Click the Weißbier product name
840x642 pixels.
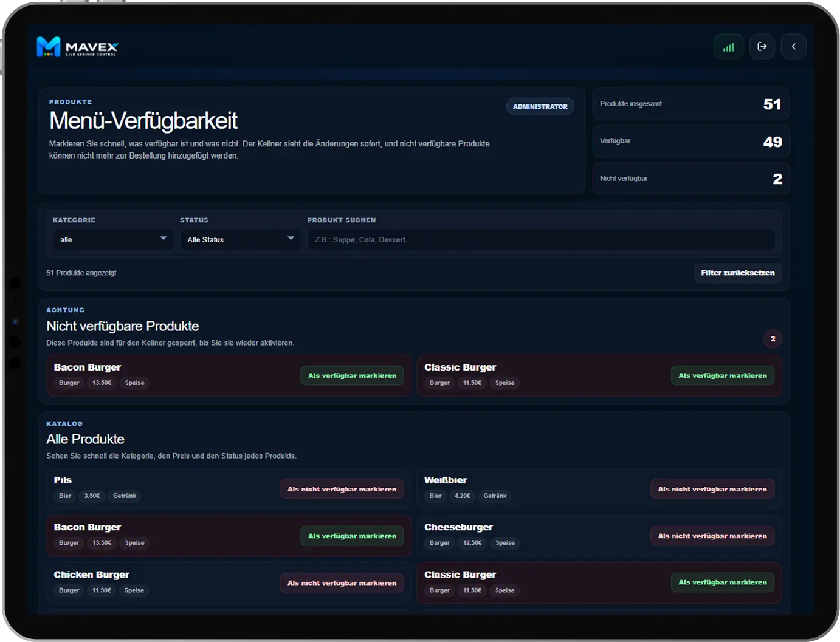point(446,480)
